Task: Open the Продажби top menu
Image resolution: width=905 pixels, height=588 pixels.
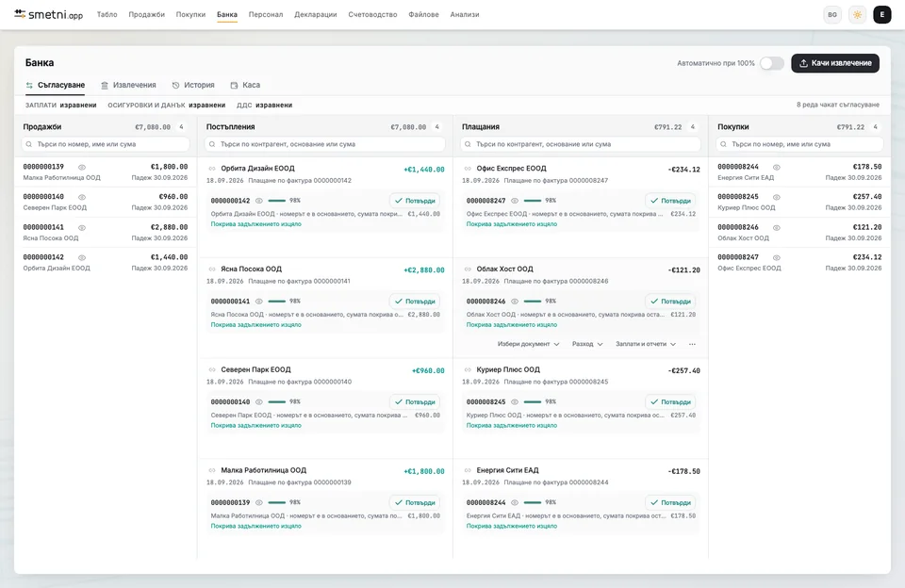Action: coord(147,14)
